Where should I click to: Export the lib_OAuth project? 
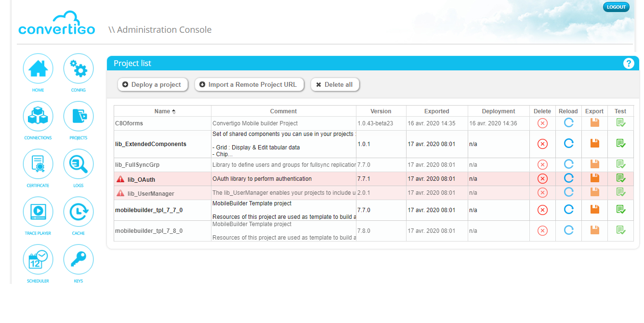click(x=594, y=179)
